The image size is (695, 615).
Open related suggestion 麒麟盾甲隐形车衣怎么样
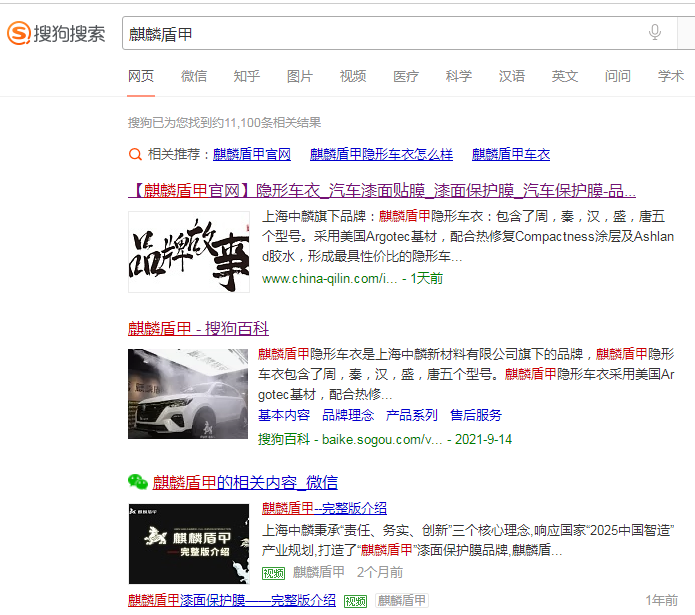(381, 154)
